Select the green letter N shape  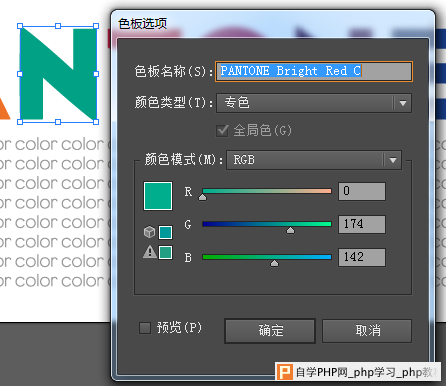(x=58, y=74)
